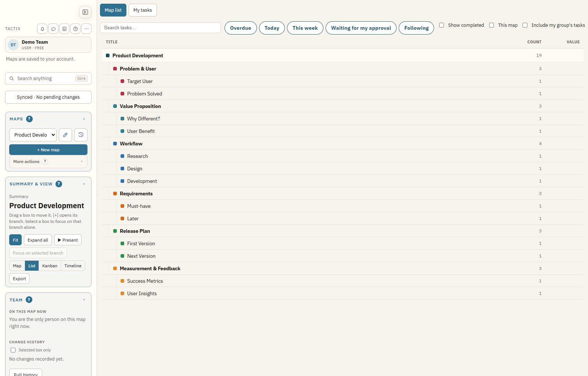This screenshot has height=376, width=588.
Task: Click the DT avatar of Demo Team
Action: pos(13,45)
